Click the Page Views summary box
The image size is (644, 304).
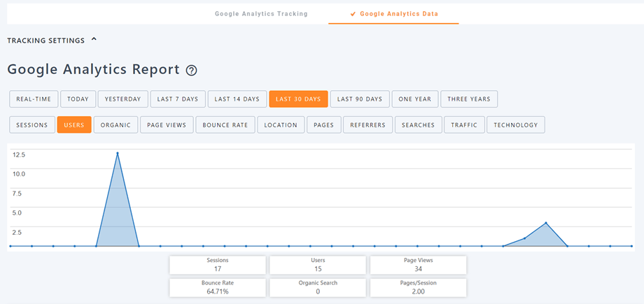coord(418,264)
